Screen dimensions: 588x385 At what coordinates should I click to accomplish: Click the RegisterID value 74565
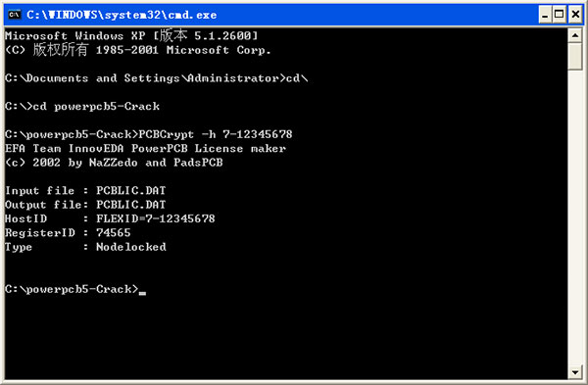pos(114,233)
